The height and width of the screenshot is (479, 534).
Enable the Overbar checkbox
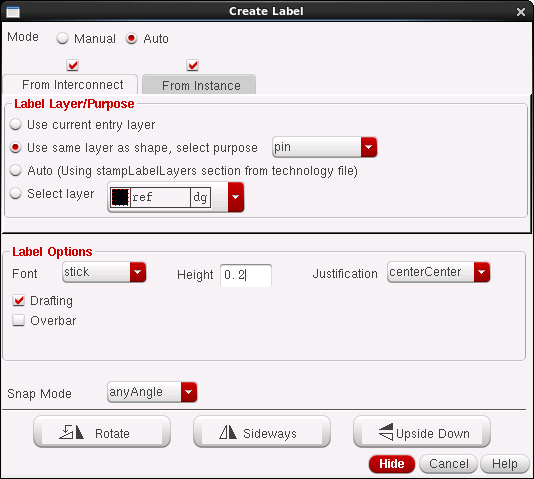pos(18,320)
